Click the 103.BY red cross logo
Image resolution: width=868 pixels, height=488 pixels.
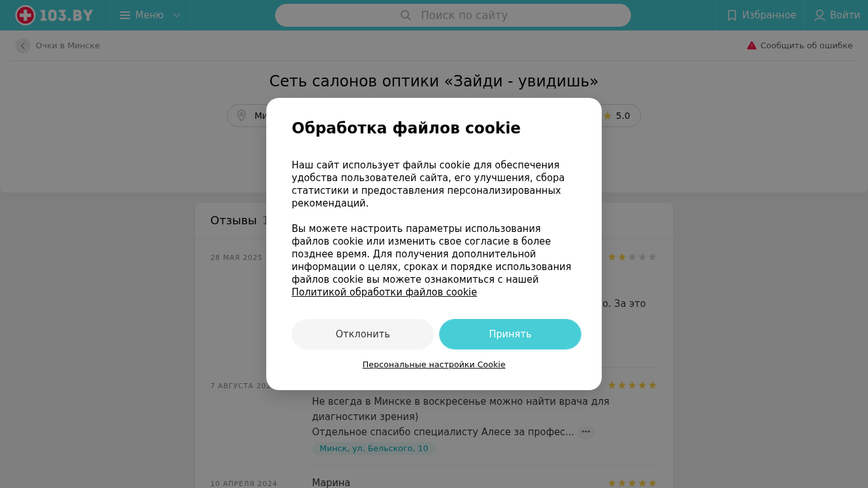25,15
